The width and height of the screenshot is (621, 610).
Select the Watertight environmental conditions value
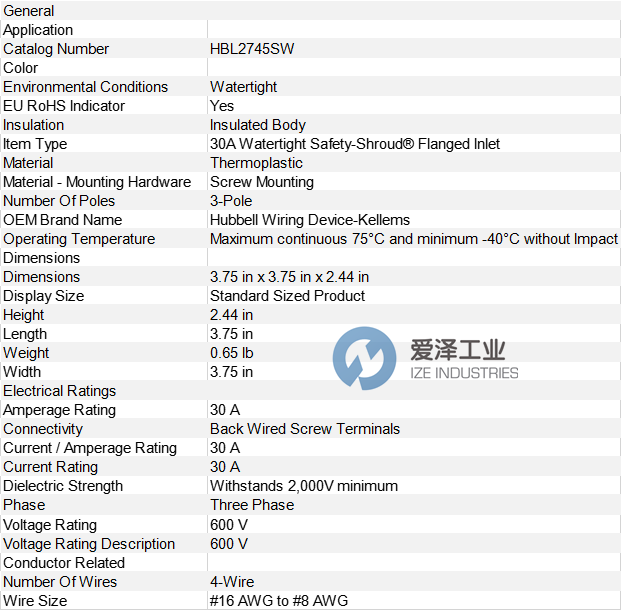[243, 87]
